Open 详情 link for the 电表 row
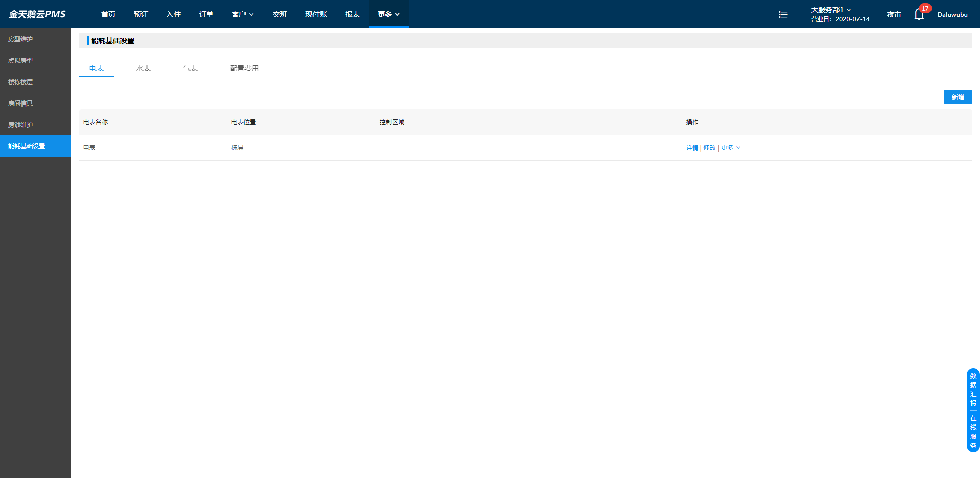The image size is (980, 478). point(692,148)
